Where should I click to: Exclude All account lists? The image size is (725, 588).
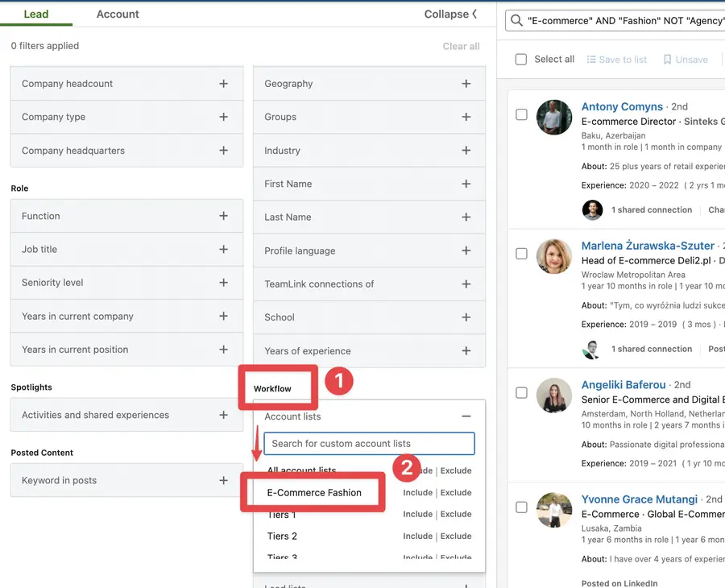coord(456,470)
